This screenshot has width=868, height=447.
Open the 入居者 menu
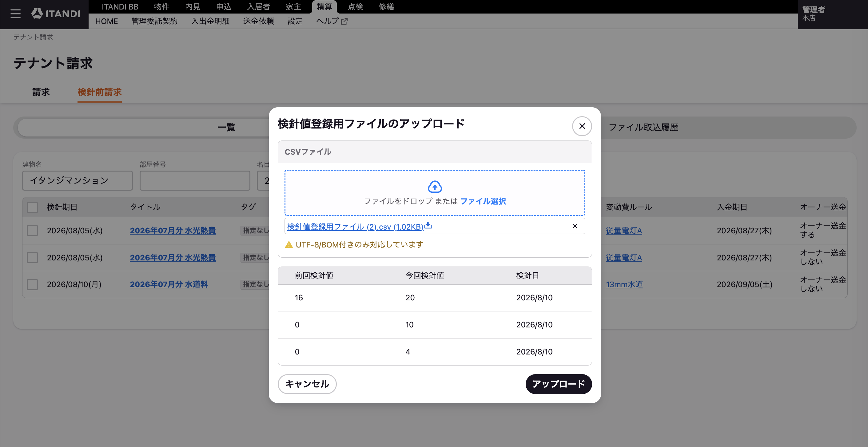[x=258, y=7]
